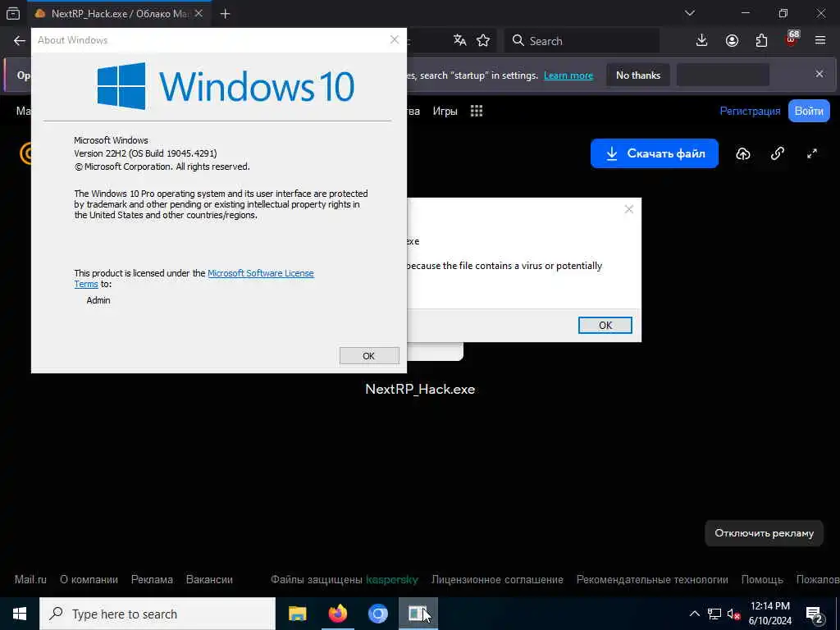Click the network tray icon
The image size is (840, 630).
[714, 614]
